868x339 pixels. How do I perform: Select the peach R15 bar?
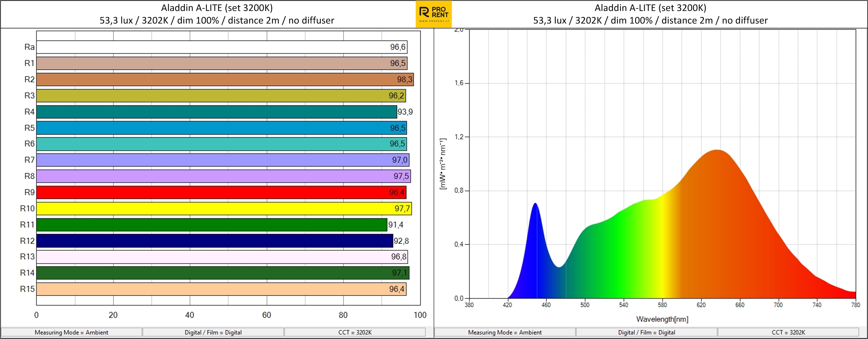tap(221, 289)
